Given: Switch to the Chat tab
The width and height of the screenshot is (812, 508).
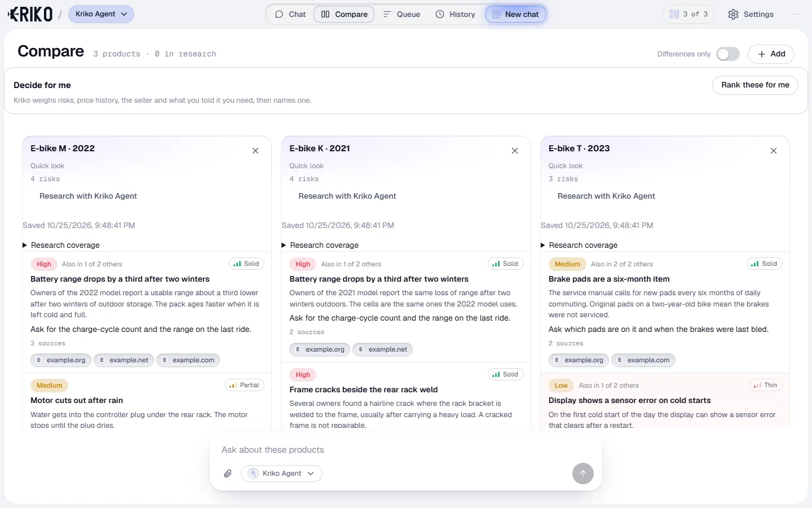Looking at the screenshot, I should coord(290,14).
